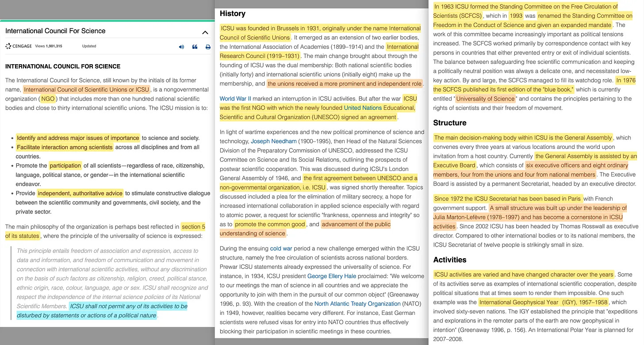Click the Structure heading
The width and height of the screenshot is (644, 345).
[x=450, y=123]
